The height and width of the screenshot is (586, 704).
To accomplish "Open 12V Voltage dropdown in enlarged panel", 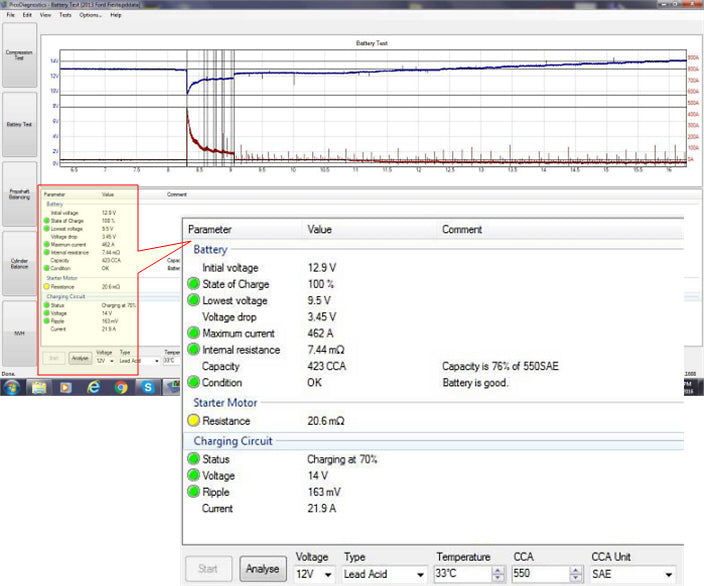I will pos(314,574).
